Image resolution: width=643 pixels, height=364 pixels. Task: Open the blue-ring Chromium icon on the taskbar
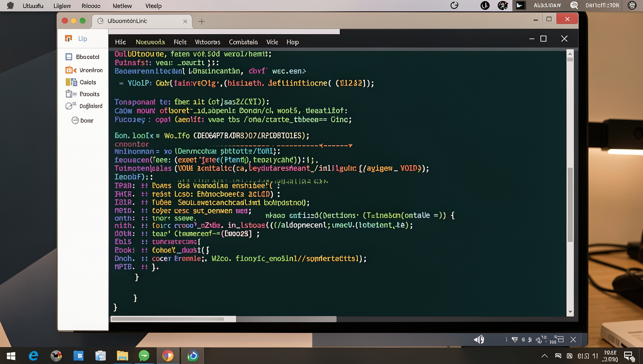pos(193,356)
